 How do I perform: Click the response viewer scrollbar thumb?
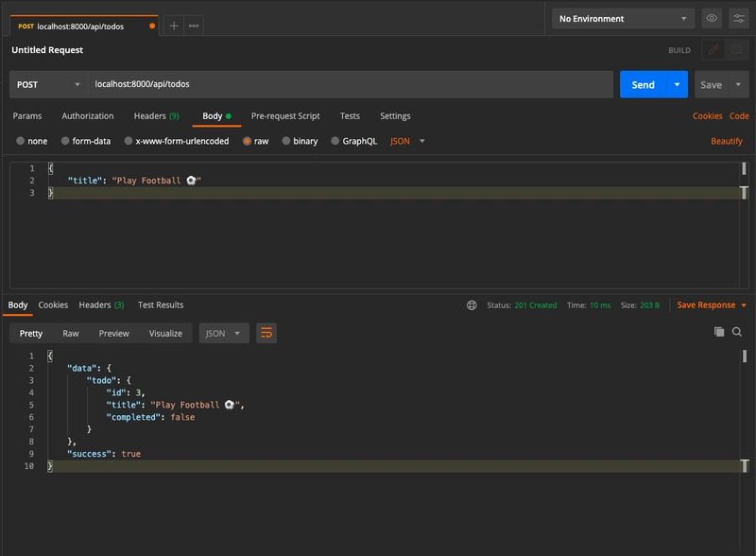[x=745, y=356]
